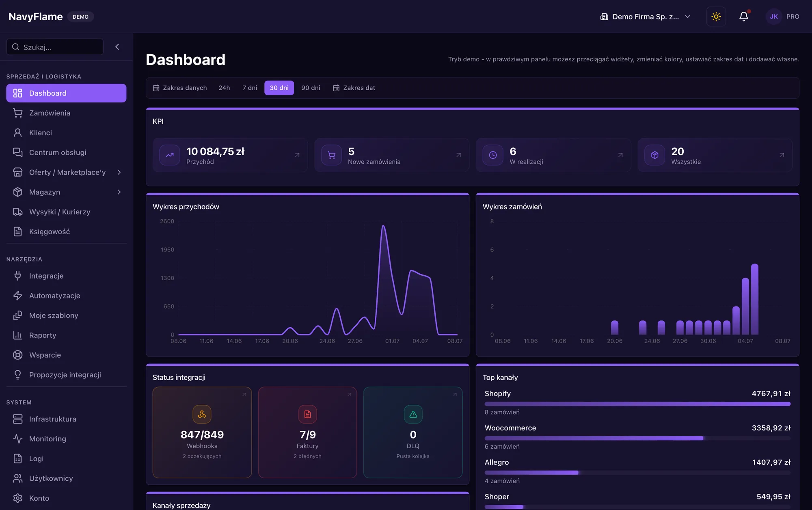Toggle light/dark theme with sun icon
The image size is (812, 510).
(716, 17)
